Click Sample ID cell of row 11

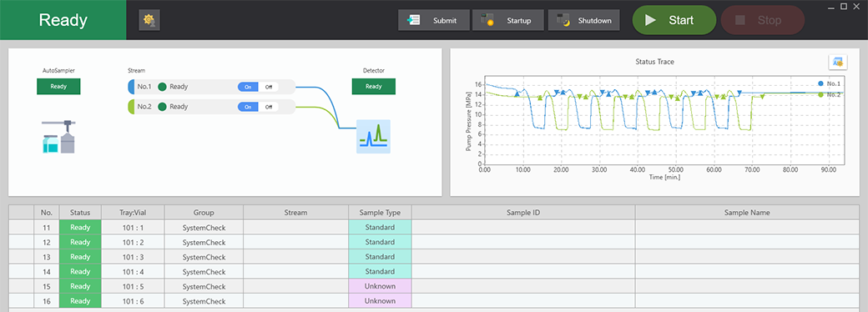523,228
